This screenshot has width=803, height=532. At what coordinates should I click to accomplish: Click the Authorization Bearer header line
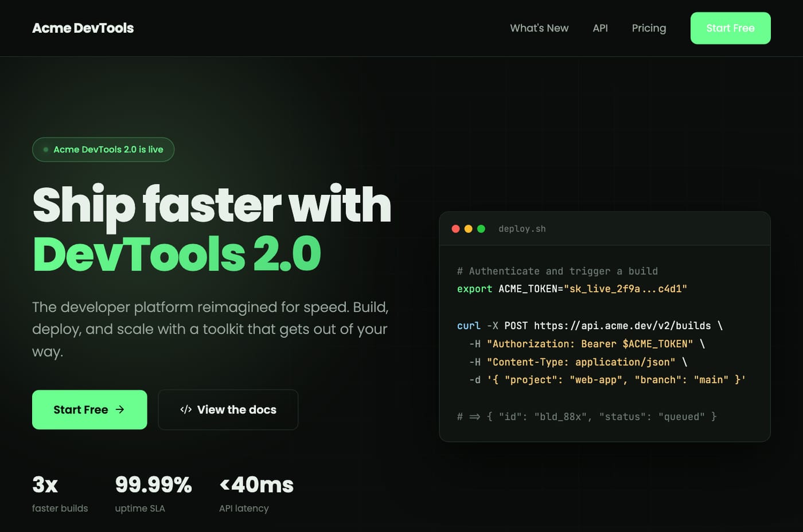pos(587,344)
